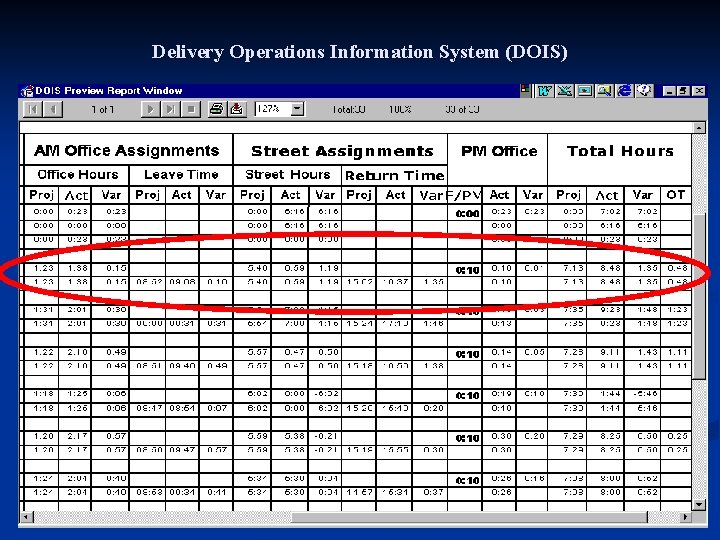Go to the first page of the report
This screenshot has width=720, height=540.
click(33, 109)
